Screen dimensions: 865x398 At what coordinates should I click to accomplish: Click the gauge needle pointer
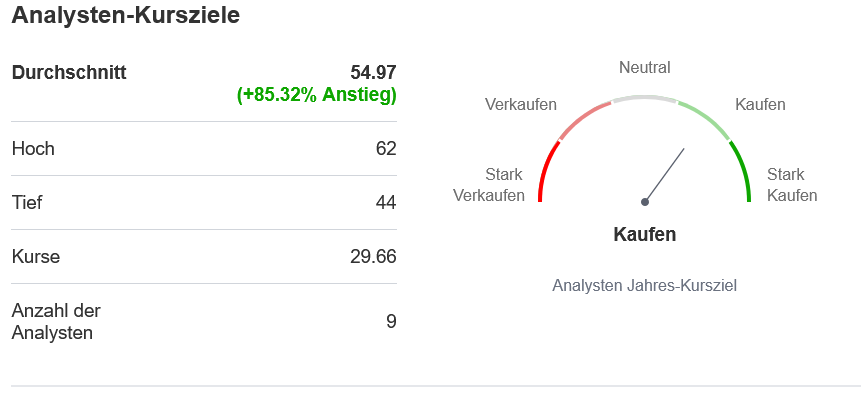tap(665, 174)
